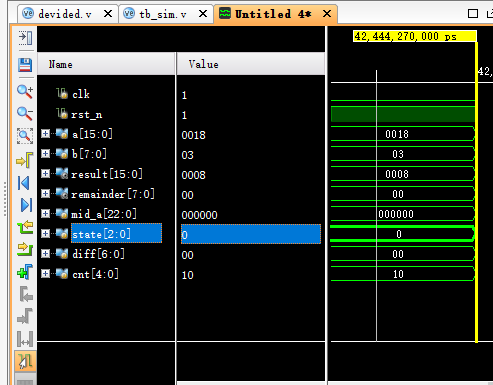Click the remainder[7:0] bus icon
Viewport: 493px width, 385px height.
point(62,193)
